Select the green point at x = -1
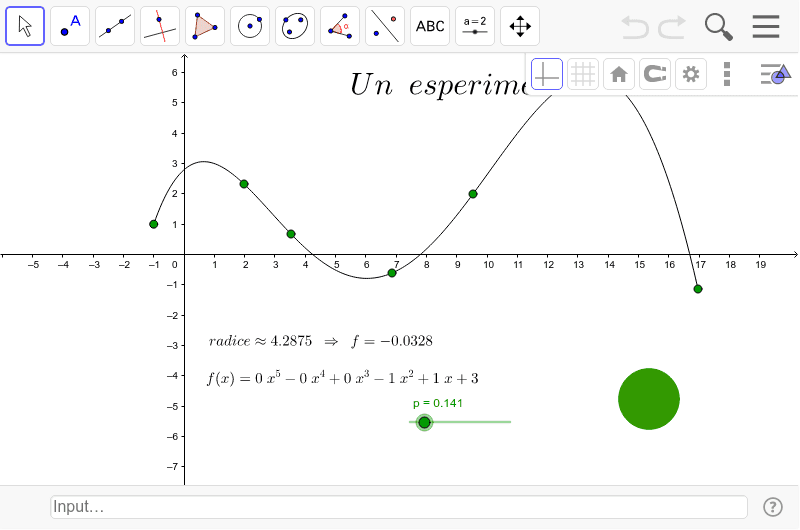Screen dimensions: 800x530 (154, 224)
